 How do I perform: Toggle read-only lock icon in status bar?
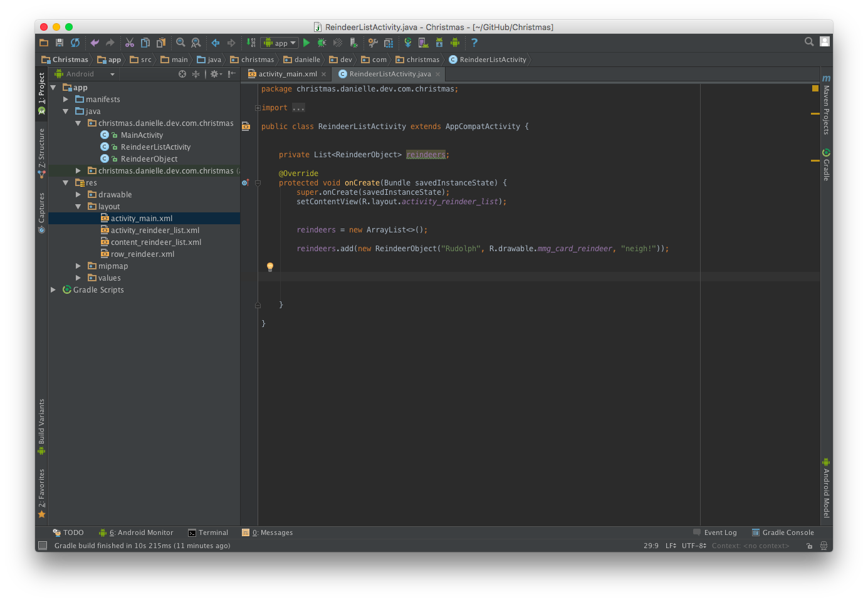click(809, 546)
